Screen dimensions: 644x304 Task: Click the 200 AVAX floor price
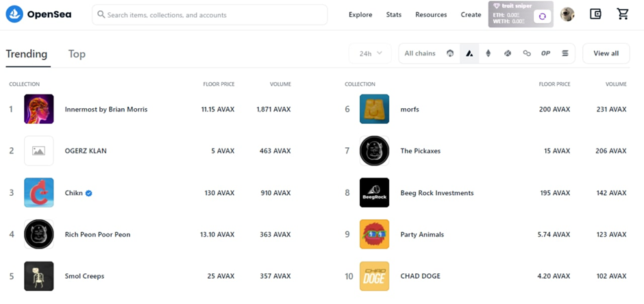[x=554, y=110]
